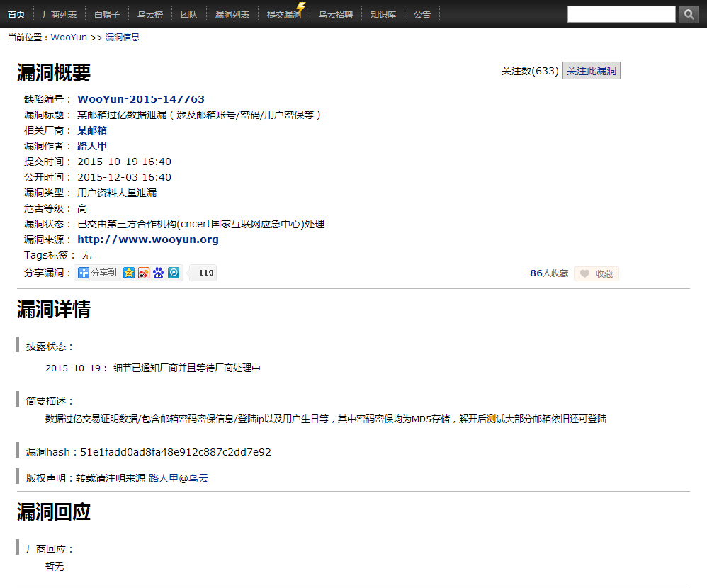Share to Sina Weibo icon
Image resolution: width=707 pixels, height=588 pixels.
point(144,273)
